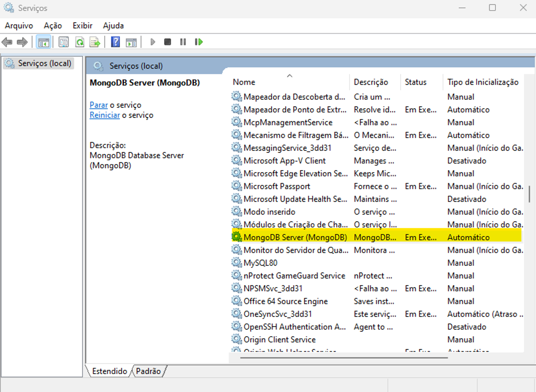
Task: Click the Forward arrow toolbar icon
Action: click(x=22, y=42)
